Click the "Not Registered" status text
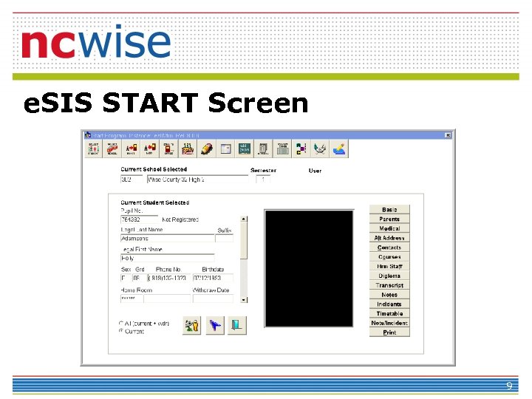Image resolution: width=532 pixels, height=399 pixels. coord(180,219)
